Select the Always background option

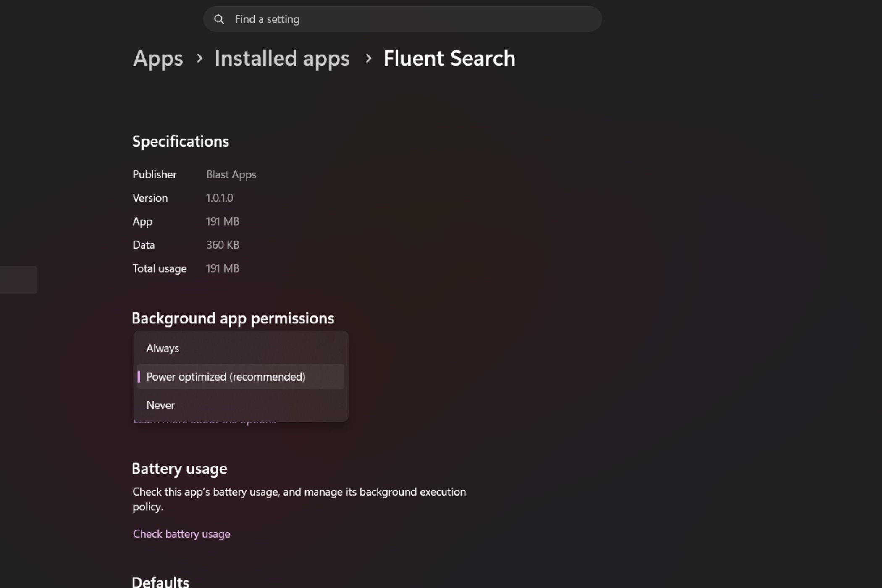pyautogui.click(x=241, y=348)
